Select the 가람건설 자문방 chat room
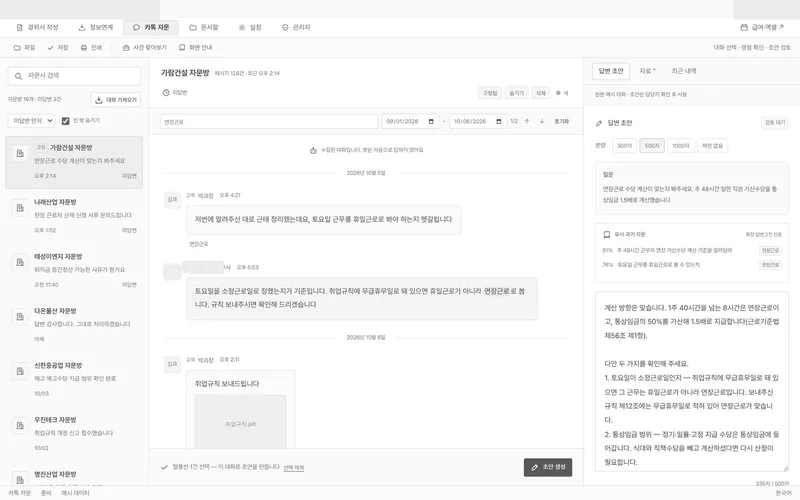Viewport: 800px width, 500px height. (74, 162)
